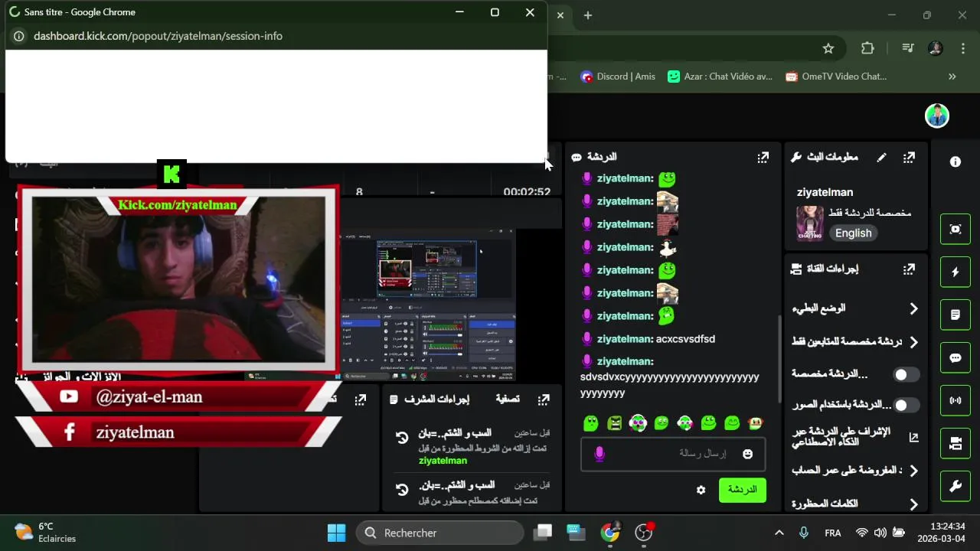Viewport: 980px width, 551px height.
Task: Click the إرسال رسالة message input field
Action: point(671,454)
